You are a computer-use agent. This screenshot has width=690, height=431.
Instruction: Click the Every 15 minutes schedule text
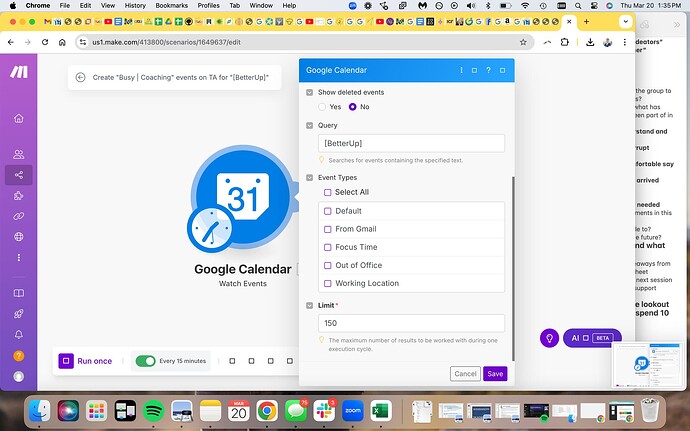click(x=183, y=361)
